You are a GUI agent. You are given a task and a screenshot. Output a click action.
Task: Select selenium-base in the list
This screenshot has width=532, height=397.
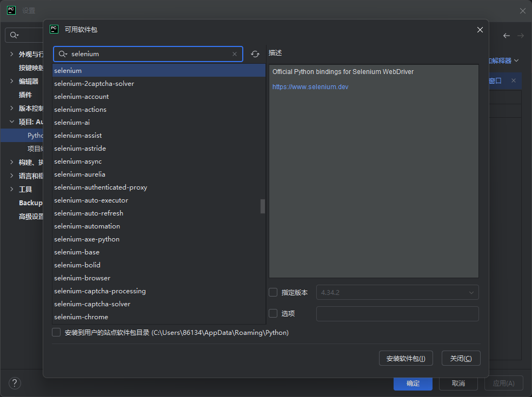159,252
